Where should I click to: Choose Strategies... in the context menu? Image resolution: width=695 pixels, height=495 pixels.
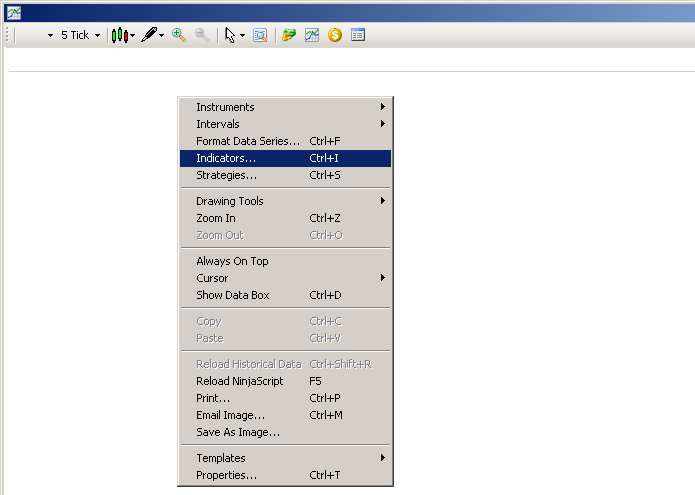(x=226, y=175)
